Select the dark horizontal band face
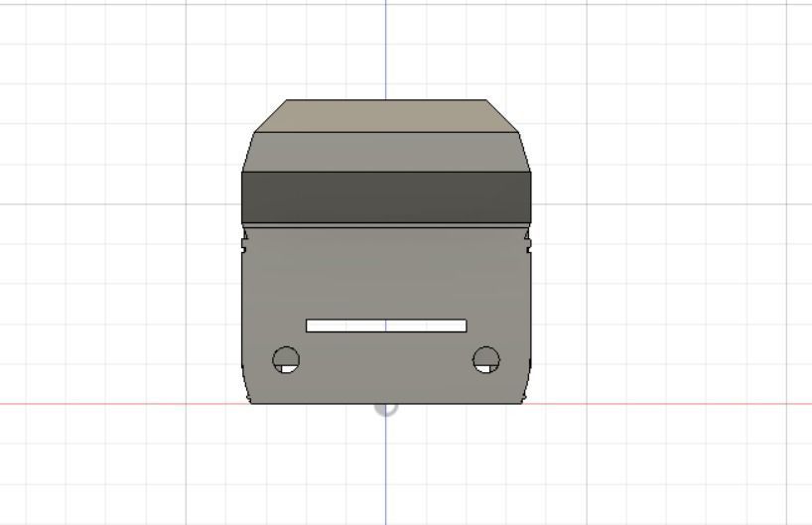 (386, 197)
